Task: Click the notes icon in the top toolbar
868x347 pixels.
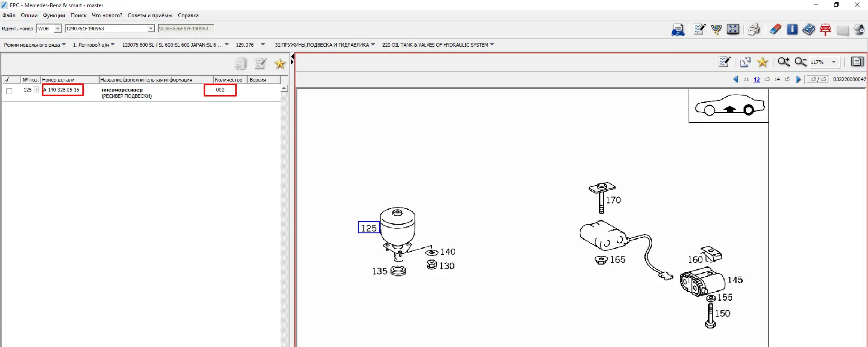Action: tap(699, 29)
